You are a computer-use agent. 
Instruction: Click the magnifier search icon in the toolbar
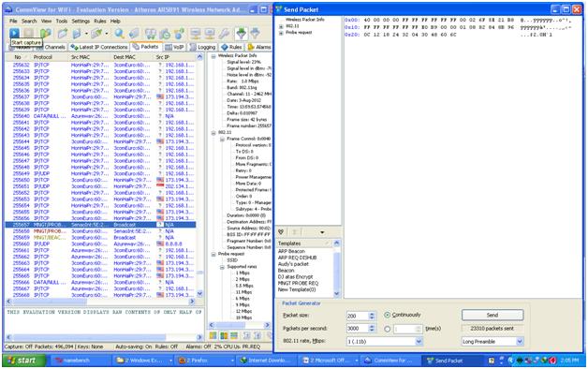pos(119,34)
